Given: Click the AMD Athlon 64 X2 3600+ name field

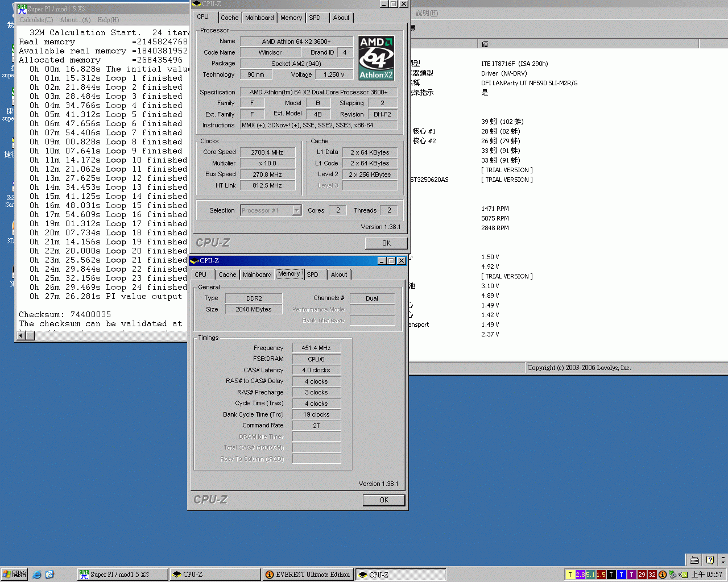Looking at the screenshot, I should pyautogui.click(x=296, y=41).
